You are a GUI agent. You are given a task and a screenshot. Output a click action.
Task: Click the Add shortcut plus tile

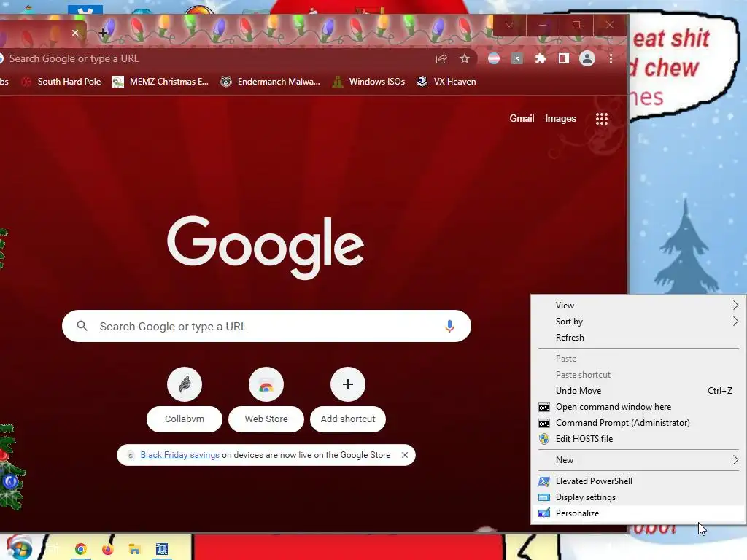point(348,400)
